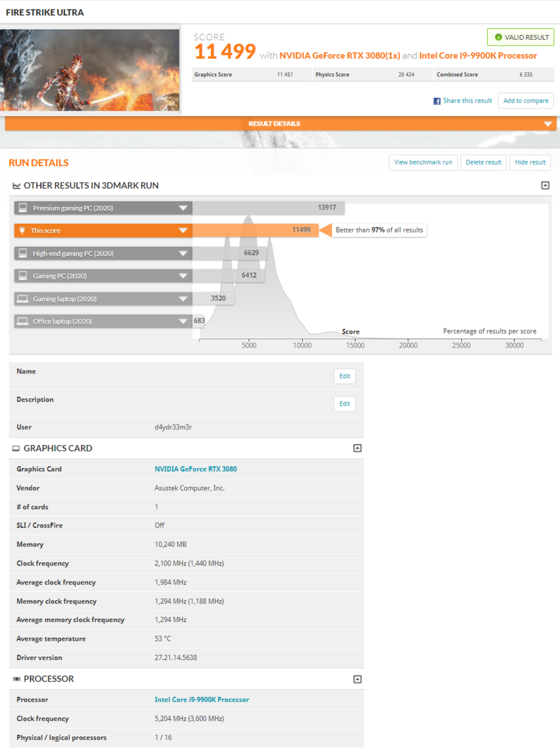Click the desktop icon in Gaming PC (2020) row
Viewport: 560px width, 748px height.
[x=22, y=276]
